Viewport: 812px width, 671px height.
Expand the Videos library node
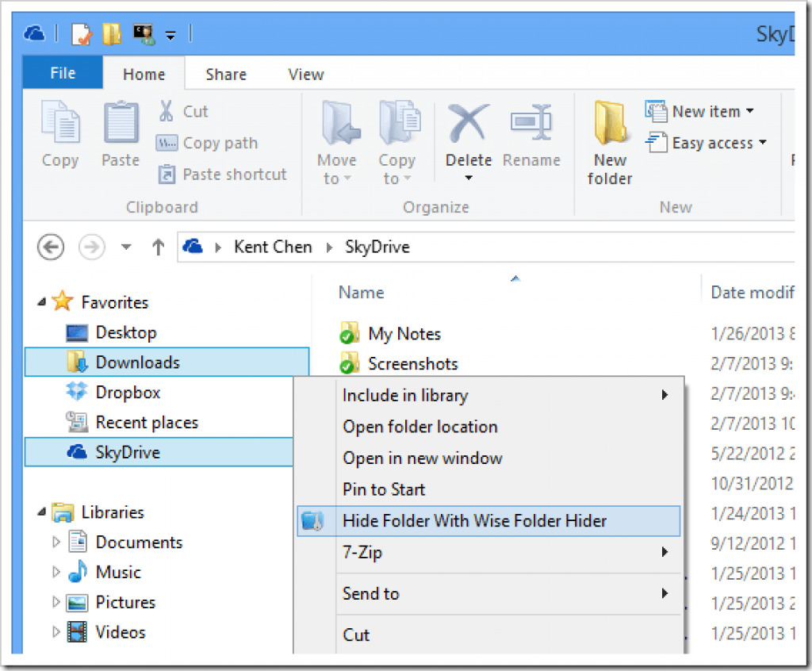[56, 632]
